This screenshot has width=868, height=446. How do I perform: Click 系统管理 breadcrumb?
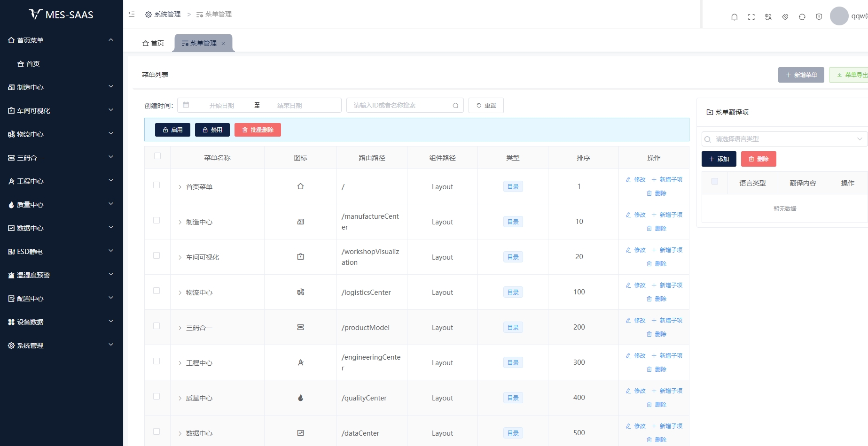tap(163, 15)
